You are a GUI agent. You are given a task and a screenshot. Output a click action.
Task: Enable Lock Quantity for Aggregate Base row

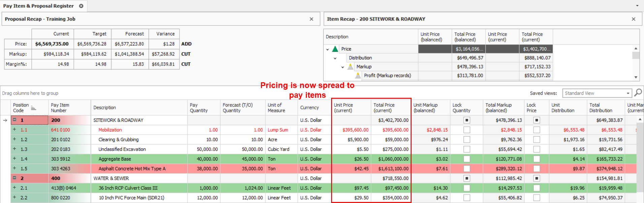pyautogui.click(x=466, y=159)
